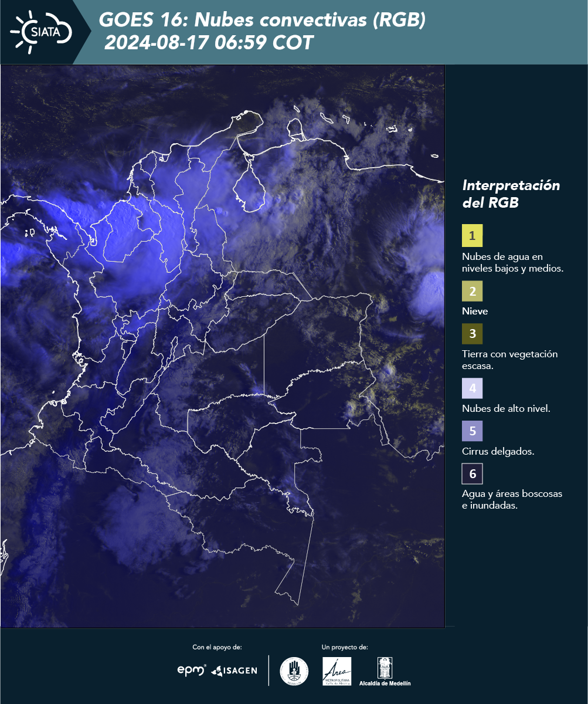Click the "Nieve" legend label
This screenshot has width=588, height=704.
pyautogui.click(x=475, y=312)
